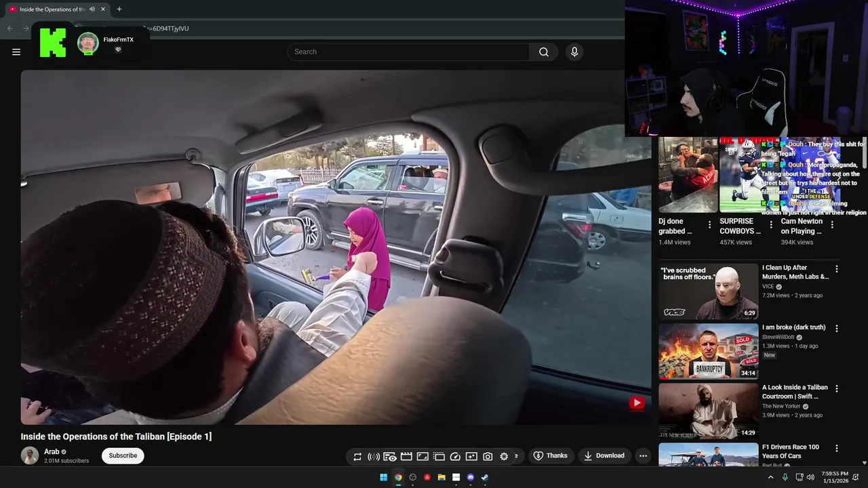The width and height of the screenshot is (868, 488).
Task: Open the Windows notification center icon
Action: [x=856, y=477]
